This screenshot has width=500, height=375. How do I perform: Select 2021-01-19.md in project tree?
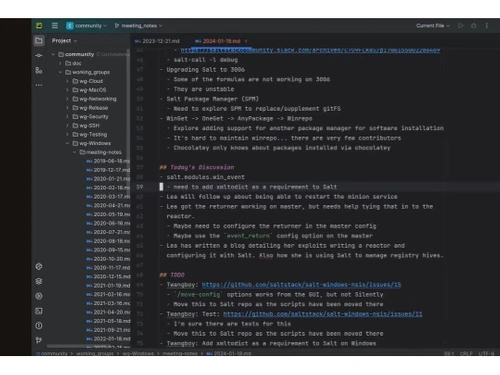click(108, 286)
